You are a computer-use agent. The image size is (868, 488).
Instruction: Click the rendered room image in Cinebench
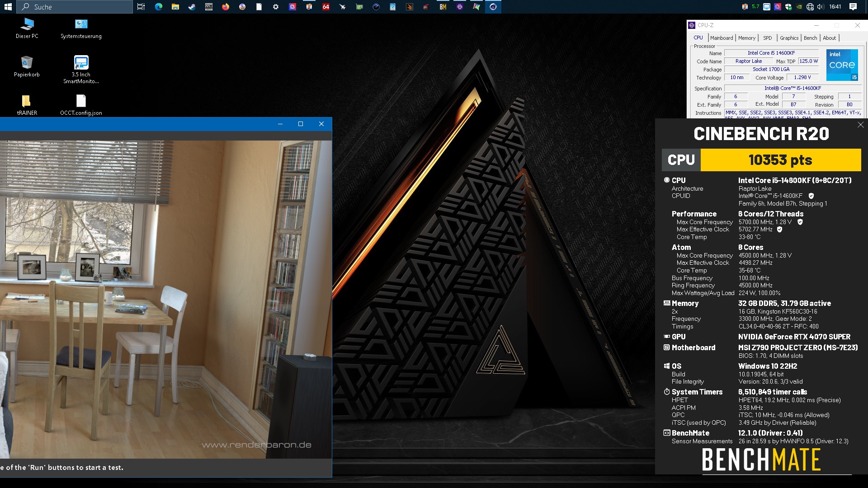pos(165,299)
